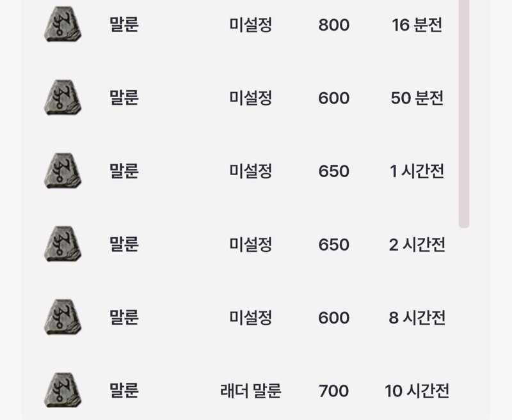The height and width of the screenshot is (420, 512).
Task: Select the 말룬 name priced at 800
Action: click(124, 24)
